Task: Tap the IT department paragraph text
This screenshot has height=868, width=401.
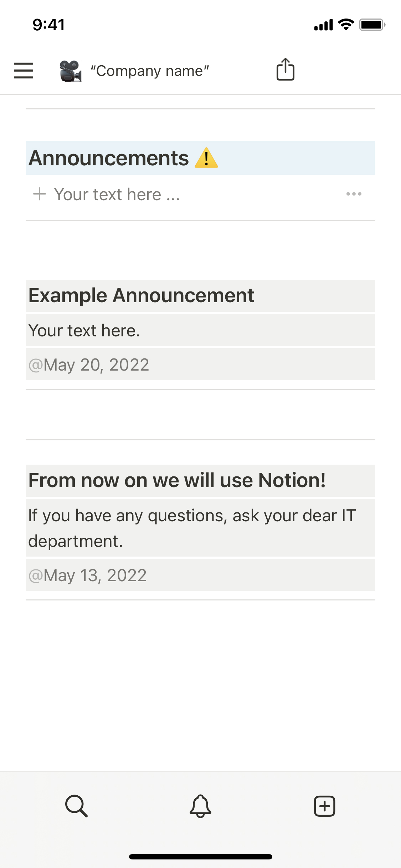Action: [192, 528]
